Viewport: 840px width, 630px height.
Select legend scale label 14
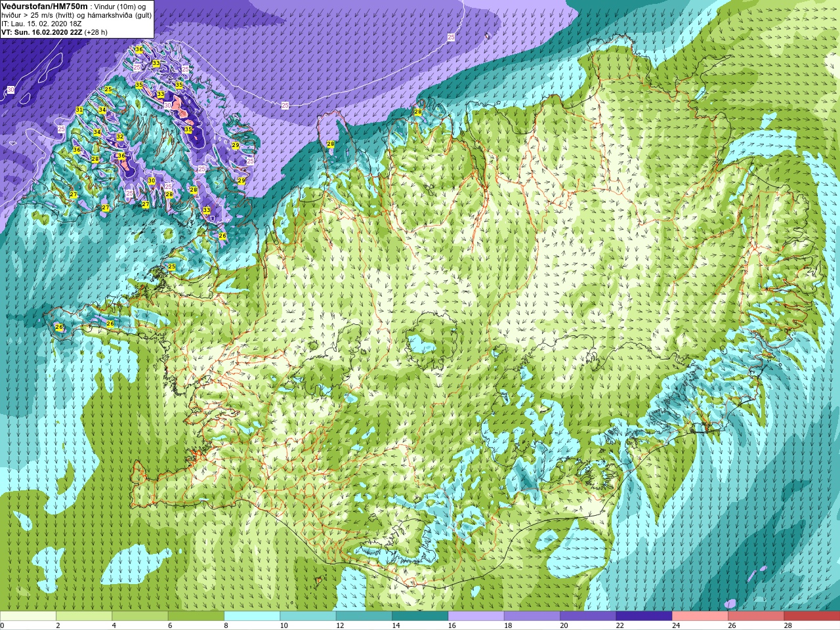coord(396,625)
